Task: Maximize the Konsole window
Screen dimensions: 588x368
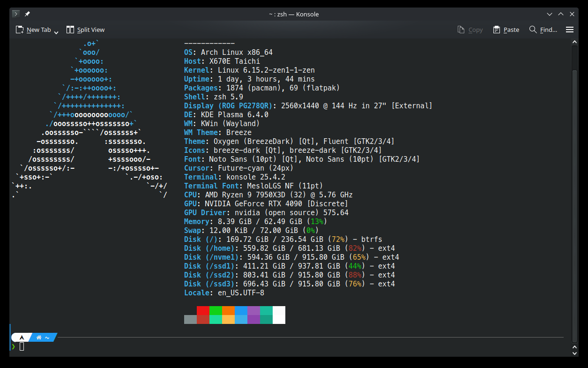Action: click(x=560, y=14)
